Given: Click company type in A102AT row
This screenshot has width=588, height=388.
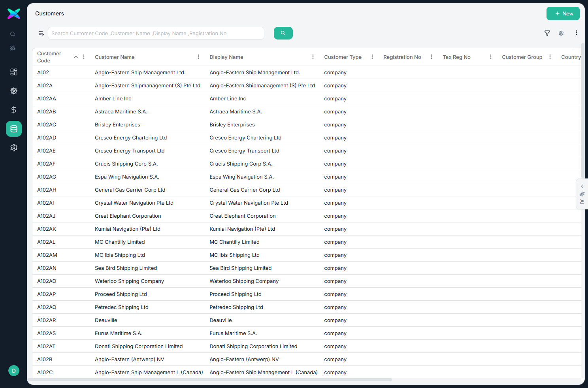Looking at the screenshot, I should click(335, 347).
